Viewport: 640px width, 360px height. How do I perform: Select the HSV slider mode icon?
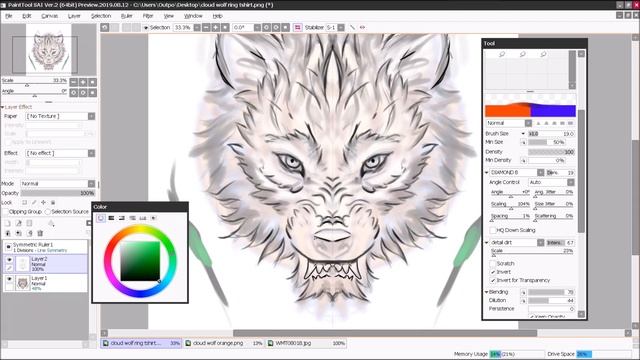122,218
